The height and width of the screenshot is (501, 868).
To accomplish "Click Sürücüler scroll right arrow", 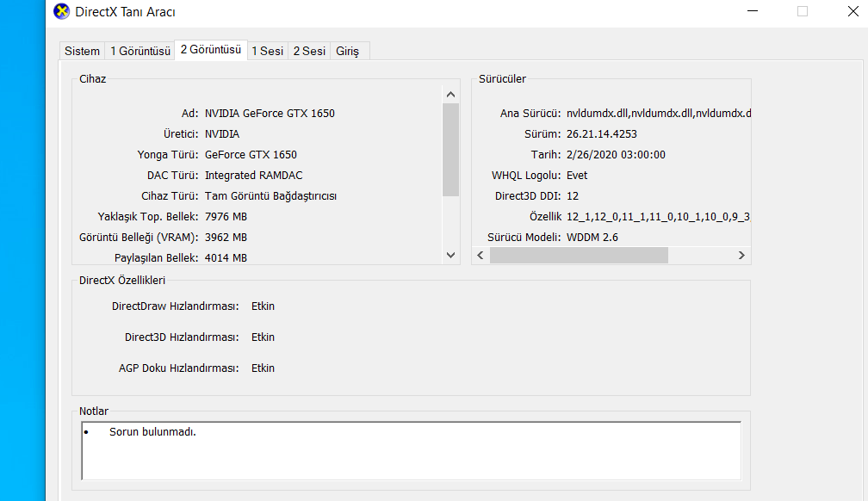I will tap(741, 255).
